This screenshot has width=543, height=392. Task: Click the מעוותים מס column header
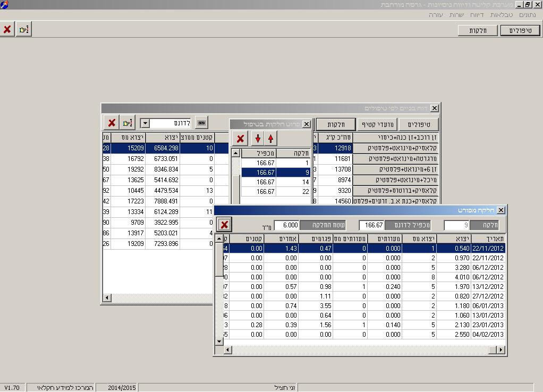tap(350, 238)
